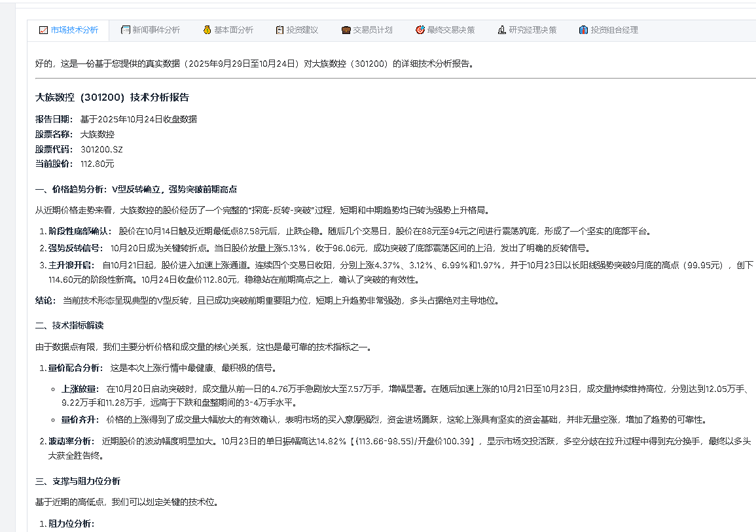Click the microscope icon beside 研究经理决策

point(502,30)
